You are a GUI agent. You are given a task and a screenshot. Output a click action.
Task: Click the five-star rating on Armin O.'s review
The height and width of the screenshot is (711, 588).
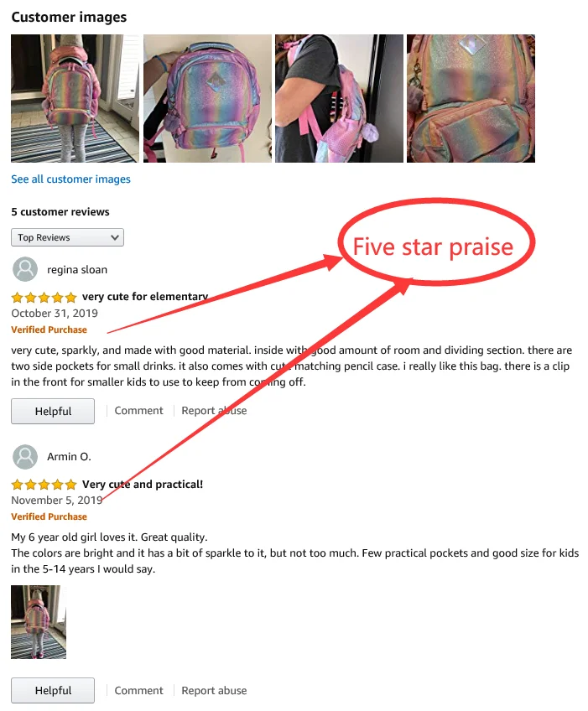tap(44, 485)
